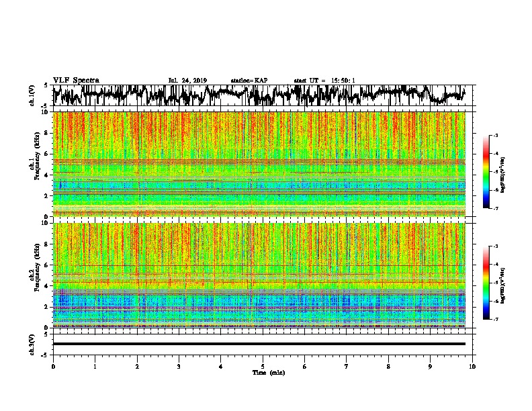Click the "-5" tick on the upper colorbar
Viewport: 532px width, 411px height.
[496, 172]
